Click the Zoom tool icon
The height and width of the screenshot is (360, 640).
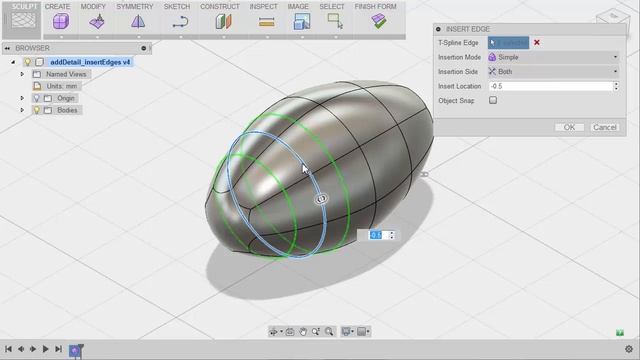316,332
